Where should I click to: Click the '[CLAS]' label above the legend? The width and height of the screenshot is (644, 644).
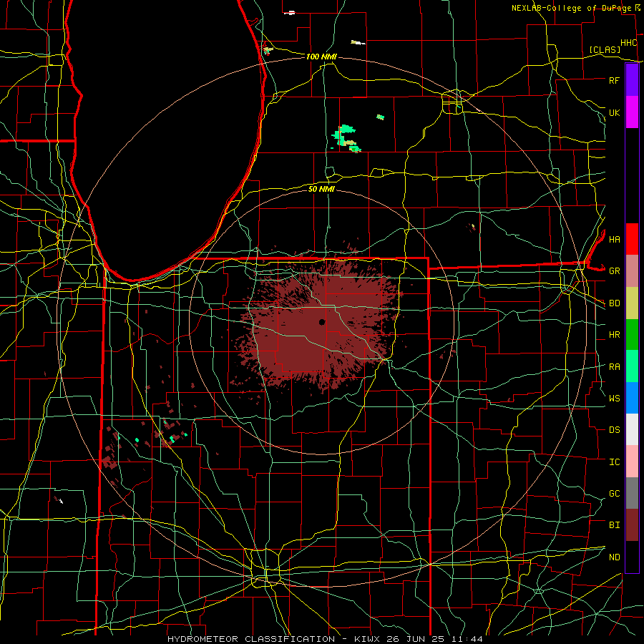(605, 49)
